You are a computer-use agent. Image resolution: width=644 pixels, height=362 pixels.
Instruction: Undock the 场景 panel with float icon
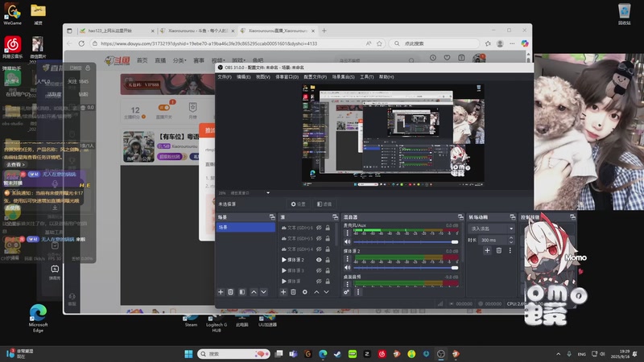(x=272, y=216)
